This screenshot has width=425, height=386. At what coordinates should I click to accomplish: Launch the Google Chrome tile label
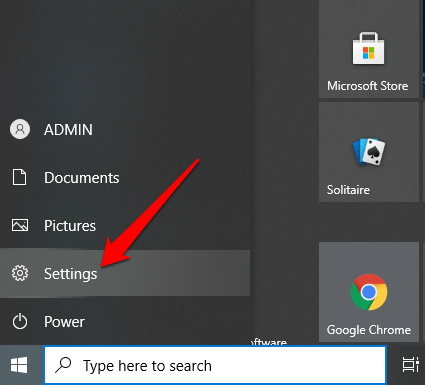tap(369, 330)
